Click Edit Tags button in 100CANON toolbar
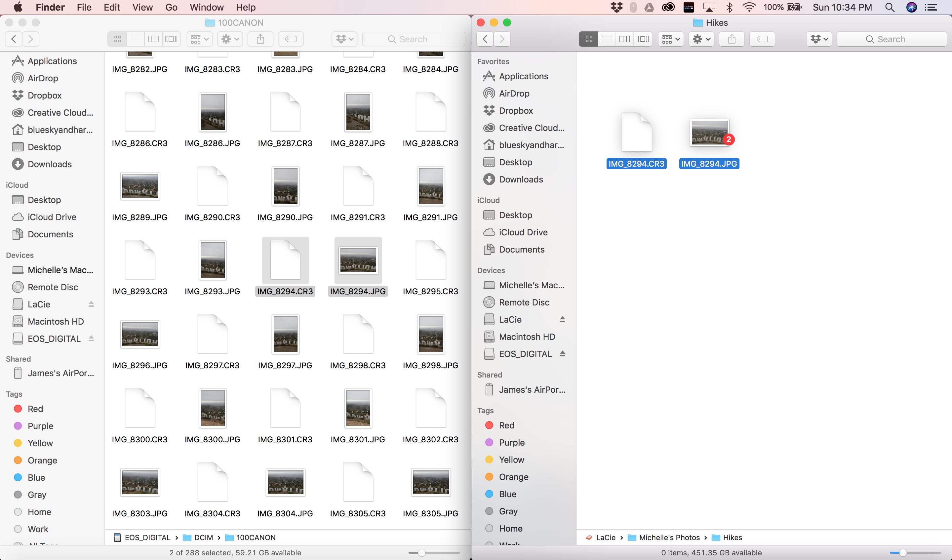Image resolution: width=952 pixels, height=560 pixels. coord(291,39)
